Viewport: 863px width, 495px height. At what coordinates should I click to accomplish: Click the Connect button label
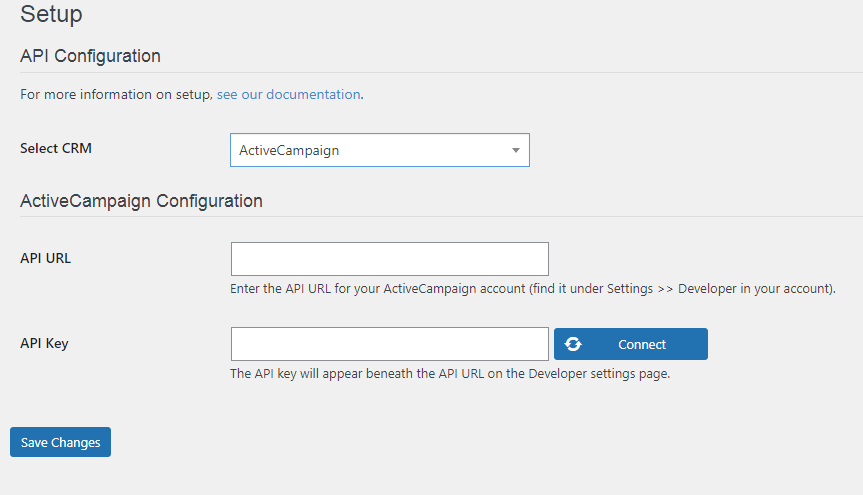click(642, 344)
